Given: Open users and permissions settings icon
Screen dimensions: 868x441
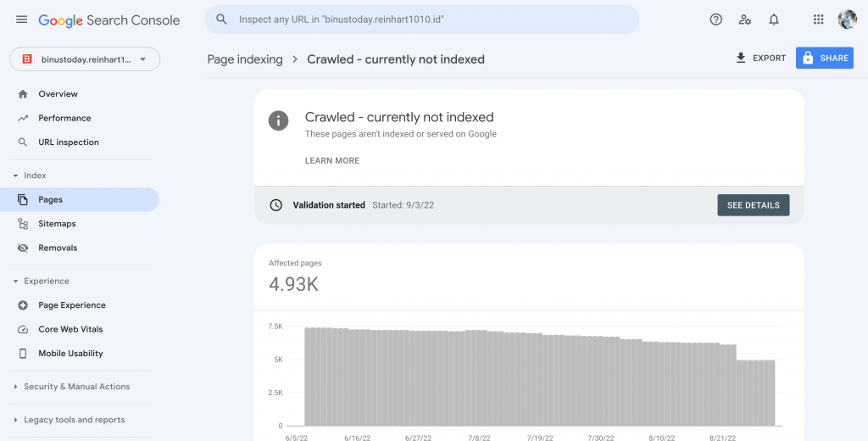Looking at the screenshot, I should click(x=744, y=20).
